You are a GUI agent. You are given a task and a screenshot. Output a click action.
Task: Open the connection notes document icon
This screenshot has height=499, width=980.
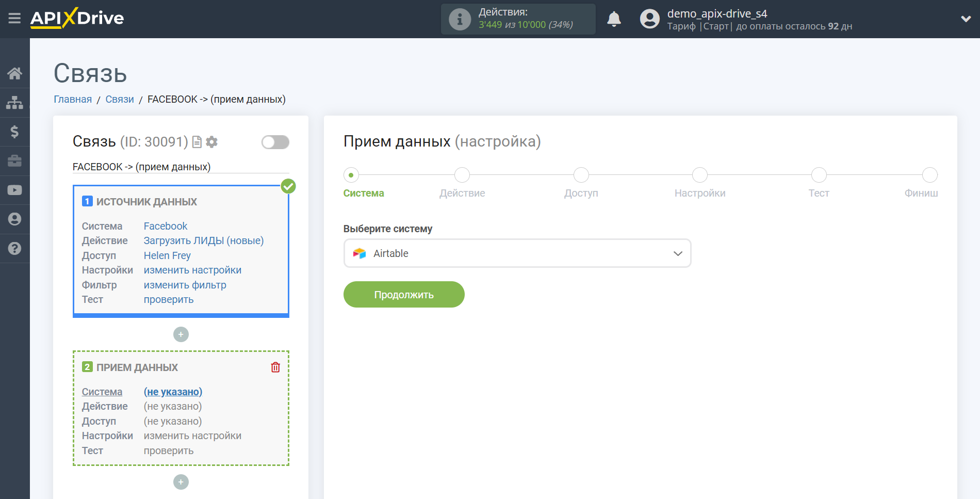point(197,142)
